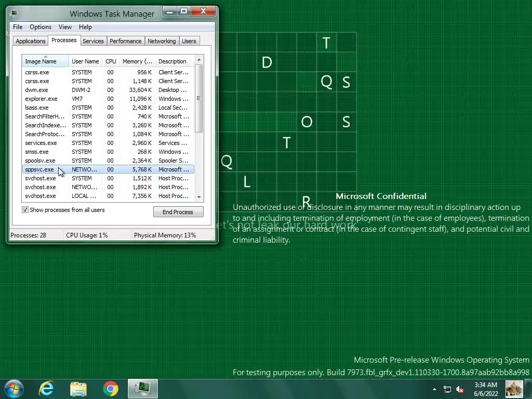Click the Task Manager title bar icon
This screenshot has height=399, width=532.
pyautogui.click(x=14, y=13)
